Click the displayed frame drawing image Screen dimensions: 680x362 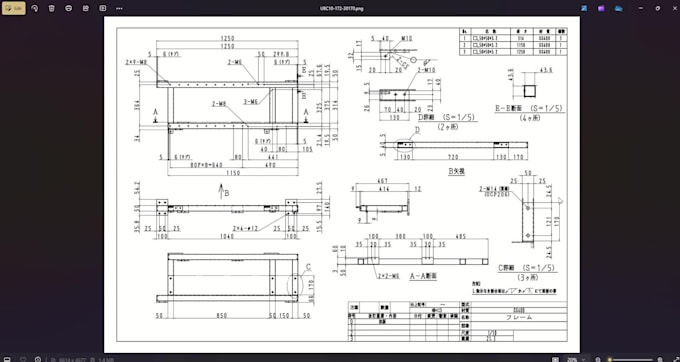342,185
